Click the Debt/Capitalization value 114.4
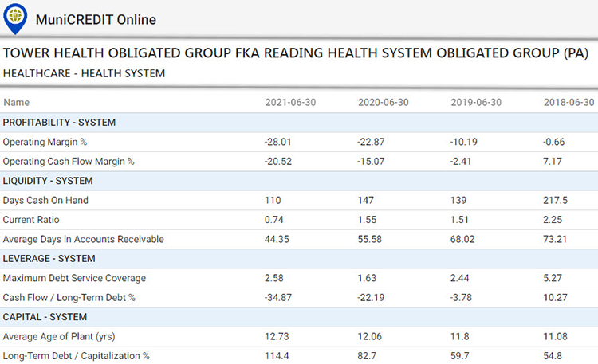The height and width of the screenshot is (364, 598). 277,355
